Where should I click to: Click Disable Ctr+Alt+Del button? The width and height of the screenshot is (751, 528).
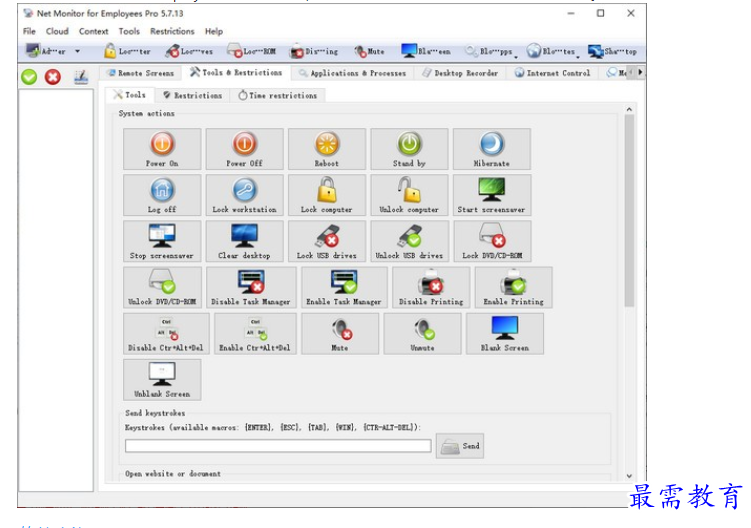coord(166,333)
